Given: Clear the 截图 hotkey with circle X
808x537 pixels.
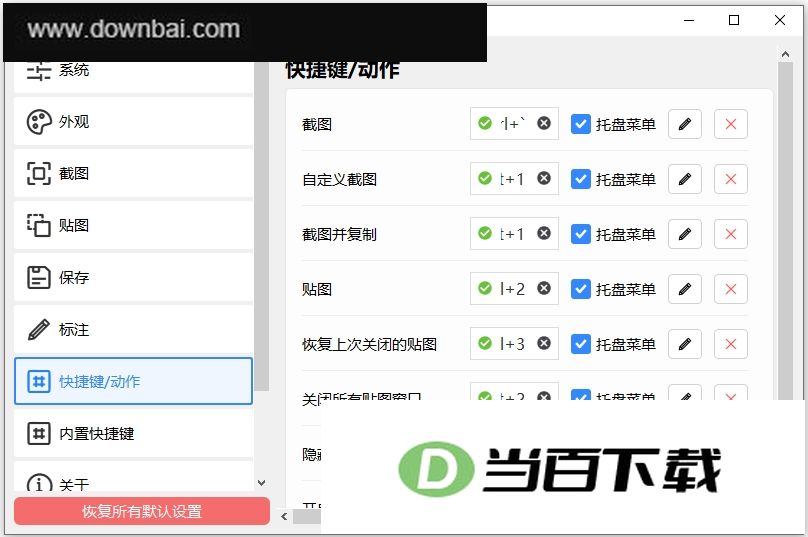Looking at the screenshot, I should pyautogui.click(x=544, y=123).
